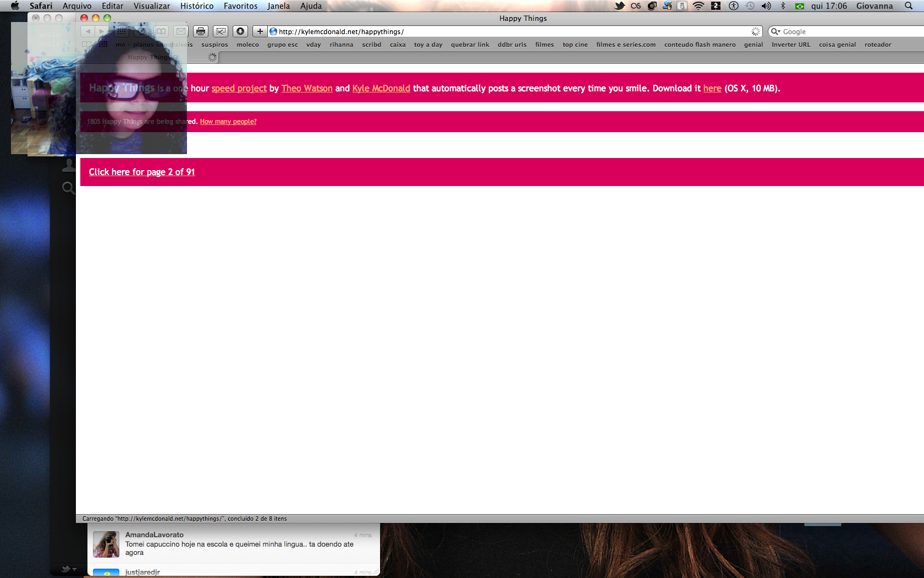Click the Safari Back arrow button
Screen dimensions: 924x578
[x=88, y=31]
